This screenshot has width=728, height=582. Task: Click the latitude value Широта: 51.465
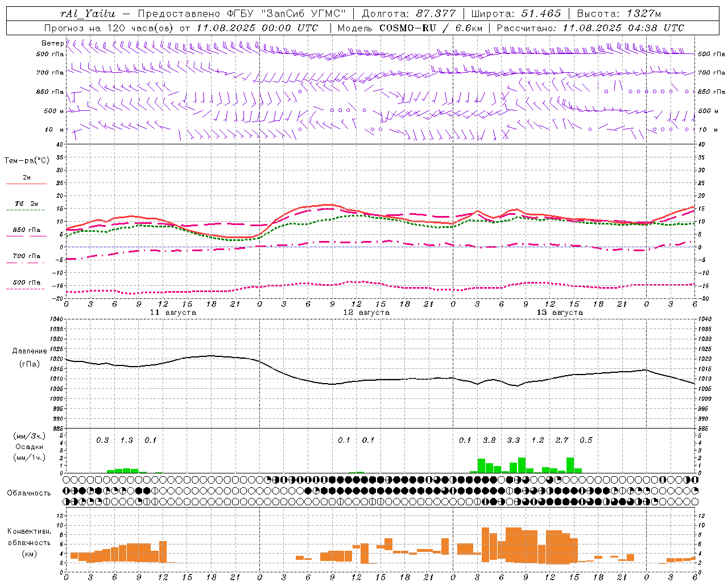516,14
